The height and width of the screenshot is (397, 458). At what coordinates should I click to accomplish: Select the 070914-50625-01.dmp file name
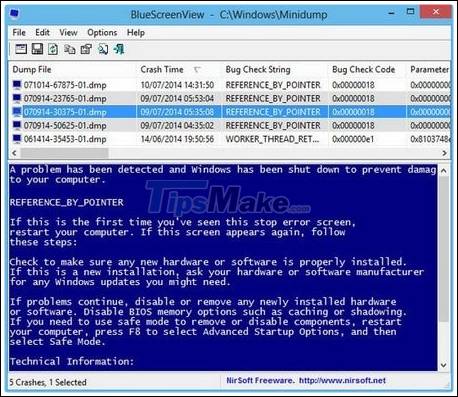coord(65,126)
